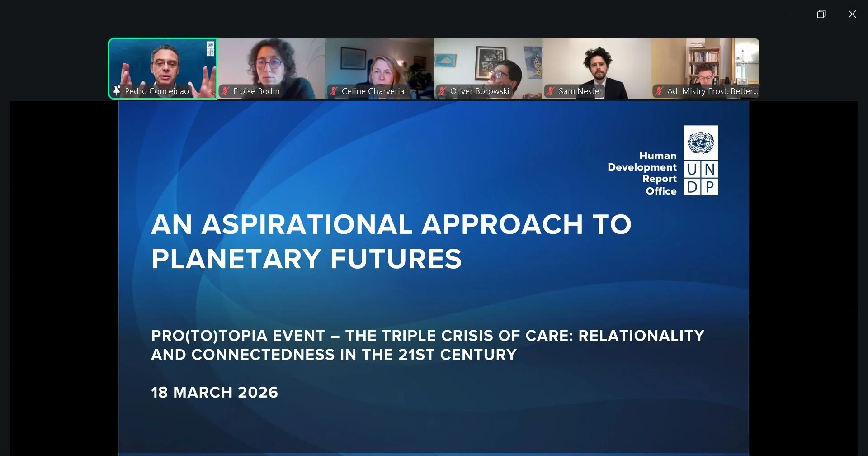Select Oliver Borowski's video thumbnail
The image size is (868, 456).
tap(488, 68)
